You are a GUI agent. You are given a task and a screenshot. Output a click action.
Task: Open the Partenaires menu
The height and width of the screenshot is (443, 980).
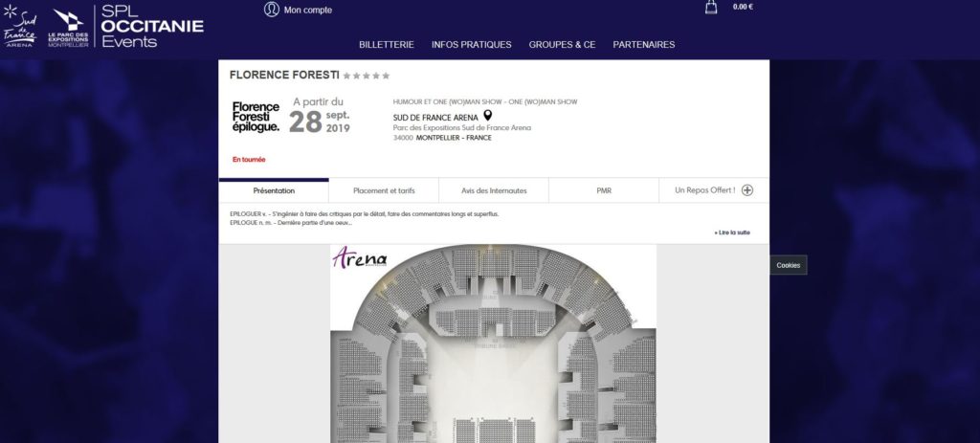click(644, 44)
